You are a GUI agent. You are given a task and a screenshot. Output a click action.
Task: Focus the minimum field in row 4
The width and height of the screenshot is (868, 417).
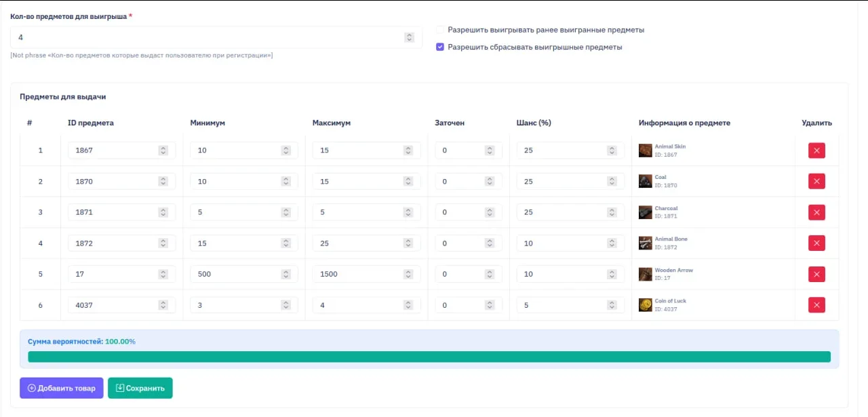tap(234, 243)
